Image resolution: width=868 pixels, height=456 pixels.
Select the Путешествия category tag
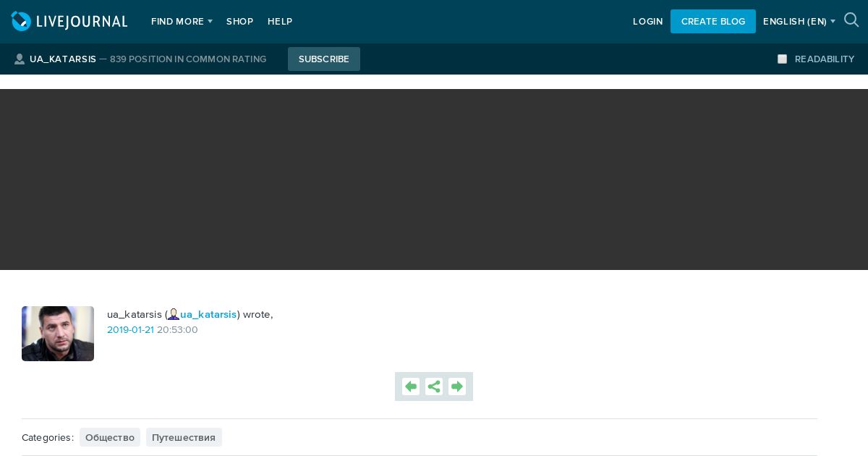(x=184, y=437)
